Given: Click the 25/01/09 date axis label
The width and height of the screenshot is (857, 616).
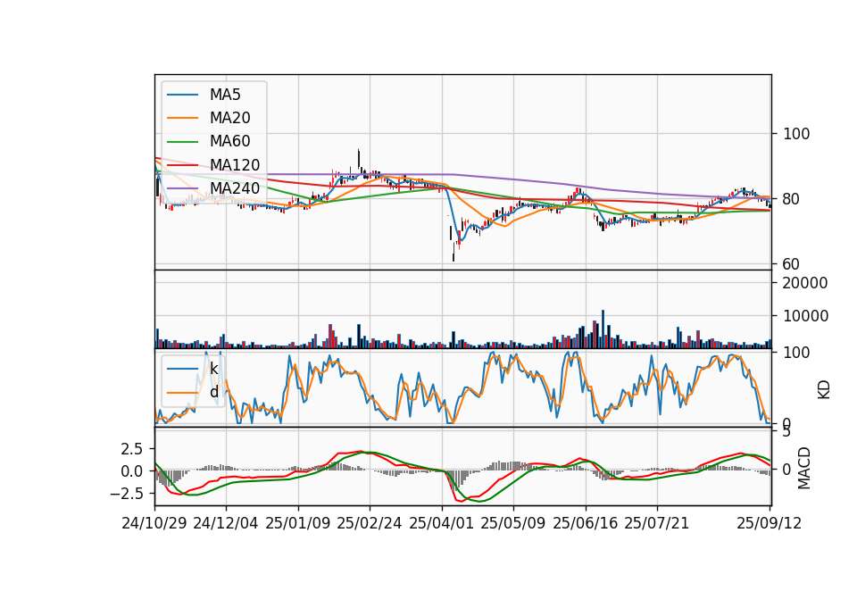Looking at the screenshot, I should pos(298,523).
